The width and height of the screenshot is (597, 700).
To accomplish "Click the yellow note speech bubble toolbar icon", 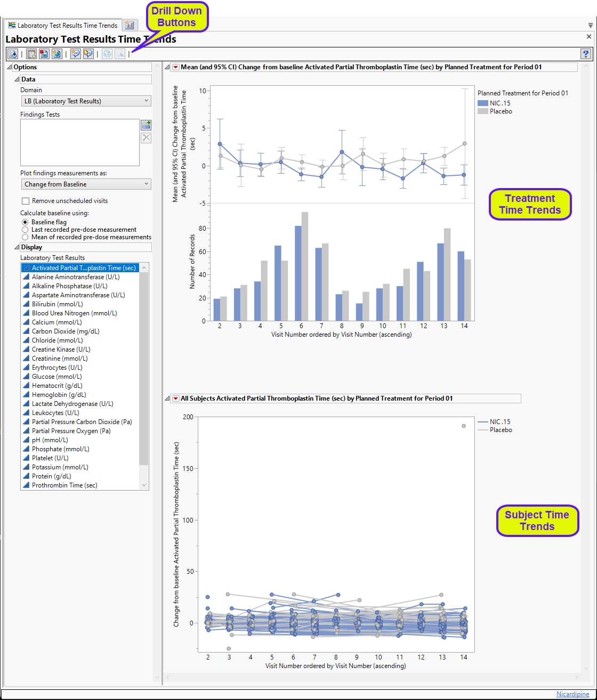I will coord(88,54).
